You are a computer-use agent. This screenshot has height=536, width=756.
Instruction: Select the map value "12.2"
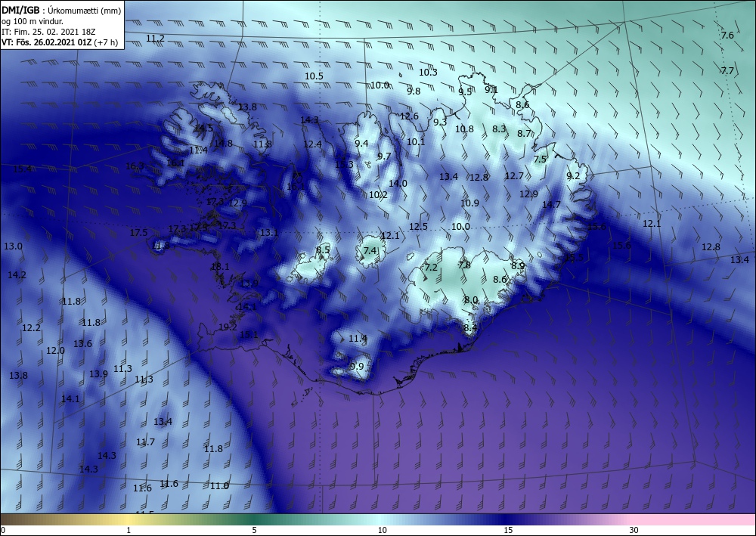point(31,328)
